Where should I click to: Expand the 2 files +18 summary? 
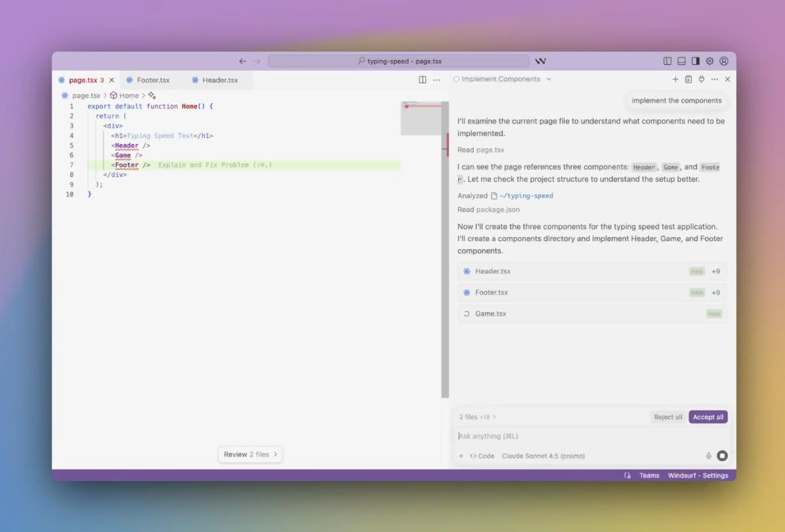click(477, 417)
